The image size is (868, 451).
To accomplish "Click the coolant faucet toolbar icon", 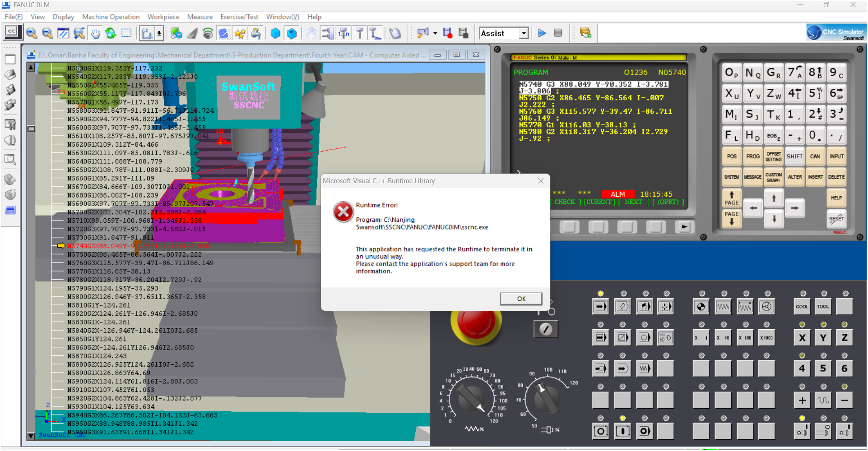I will (x=256, y=33).
